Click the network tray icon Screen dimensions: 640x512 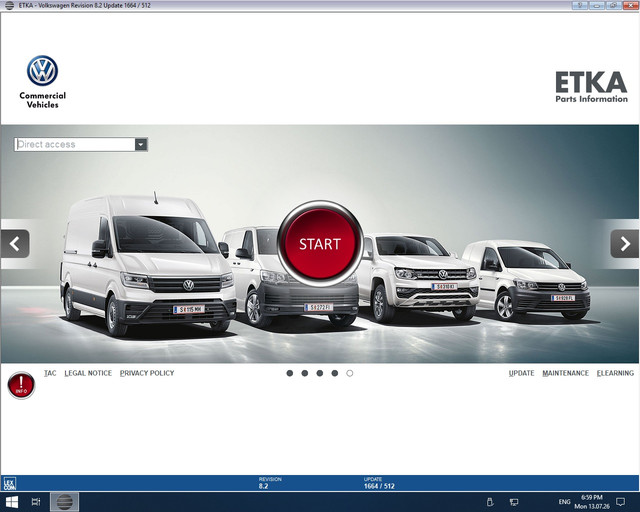[x=514, y=502]
